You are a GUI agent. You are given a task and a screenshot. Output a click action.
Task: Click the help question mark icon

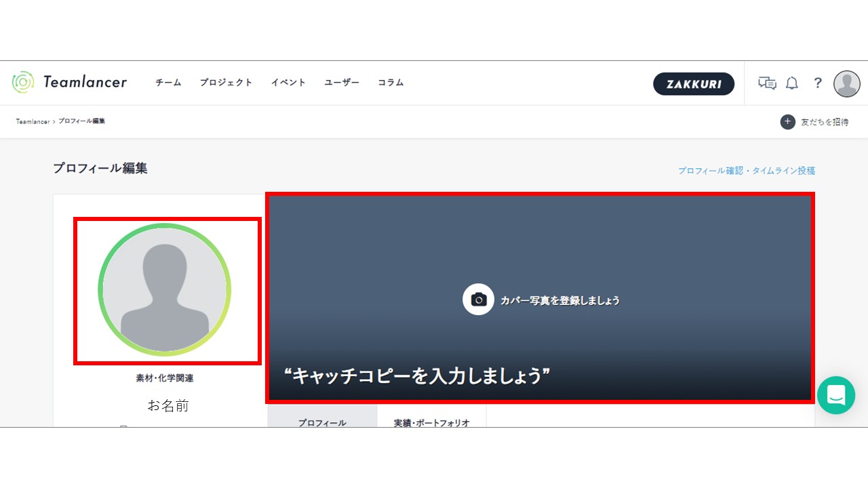[818, 83]
